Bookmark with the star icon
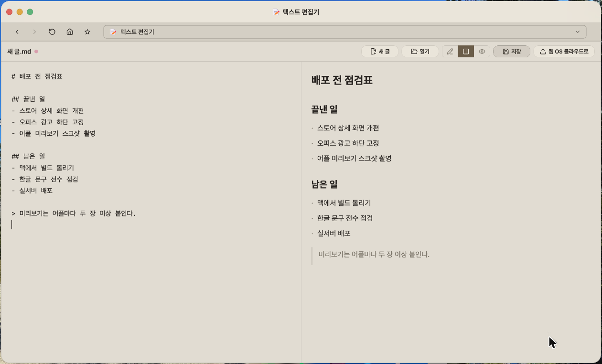Viewport: 602px width, 364px height. pos(87,32)
